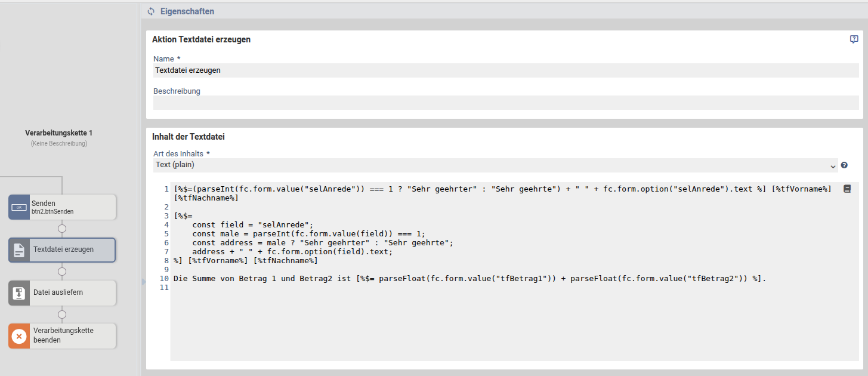Click into the Name input field
Image resolution: width=868 pixels, height=376 pixels.
[x=505, y=70]
